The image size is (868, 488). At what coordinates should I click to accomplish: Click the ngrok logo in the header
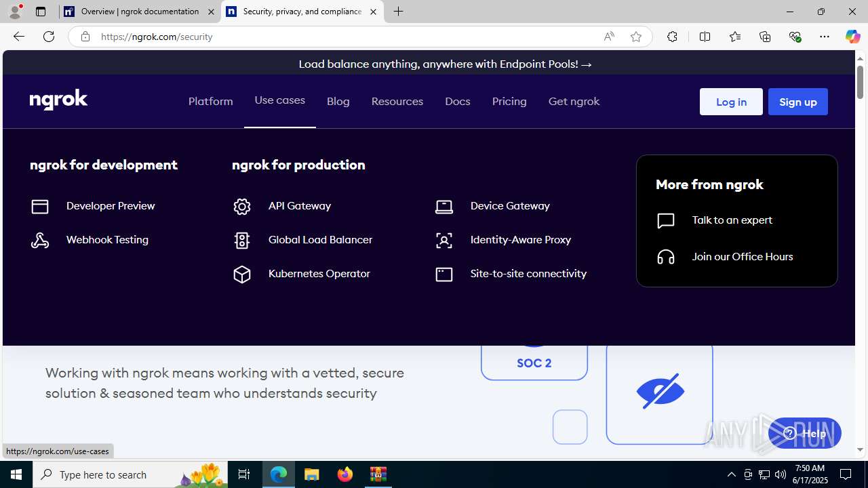(x=58, y=100)
